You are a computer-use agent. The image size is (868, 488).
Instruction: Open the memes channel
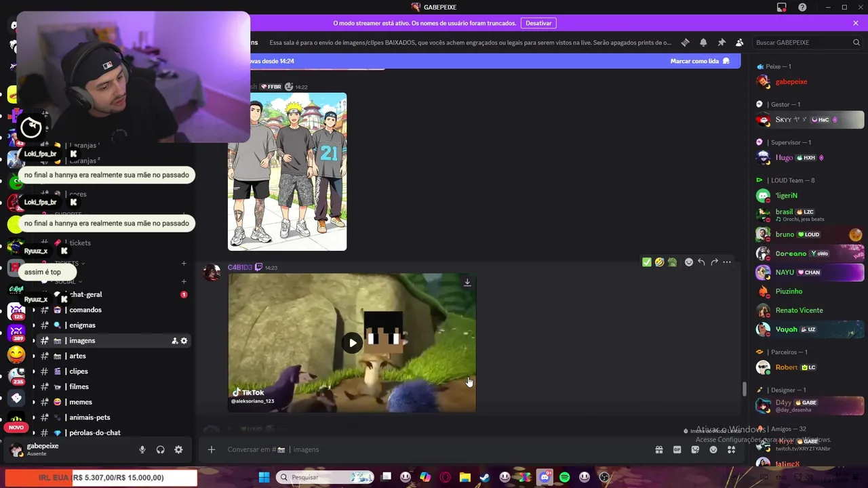click(112, 402)
